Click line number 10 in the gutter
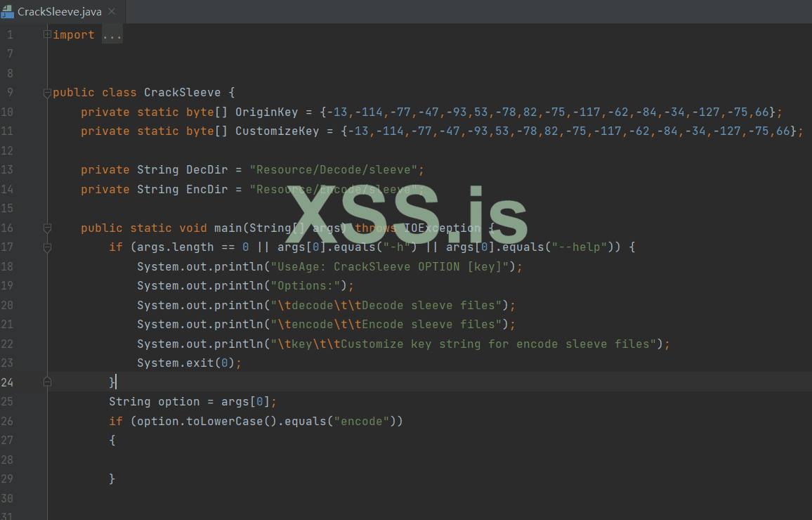 [x=7, y=112]
